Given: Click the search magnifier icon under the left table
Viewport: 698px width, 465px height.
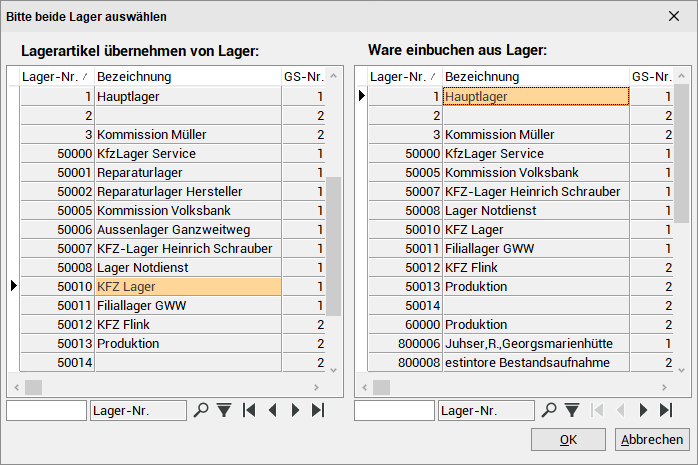Looking at the screenshot, I should [x=201, y=410].
